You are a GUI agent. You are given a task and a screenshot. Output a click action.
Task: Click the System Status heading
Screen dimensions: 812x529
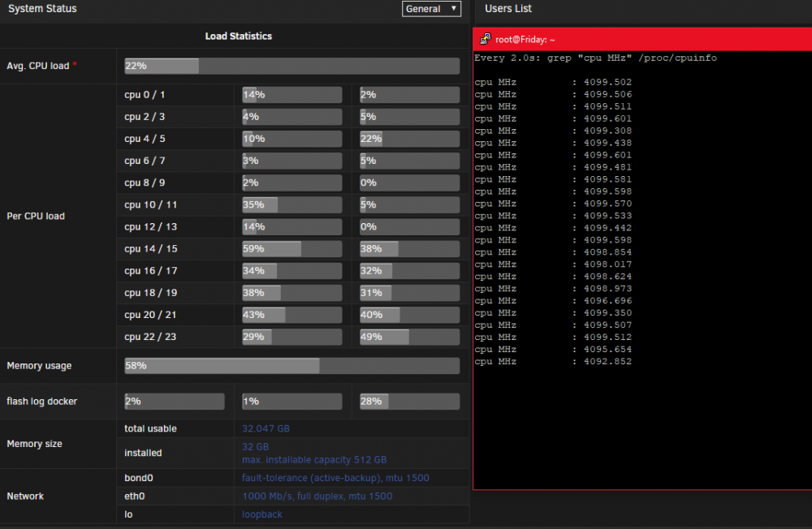(42, 9)
